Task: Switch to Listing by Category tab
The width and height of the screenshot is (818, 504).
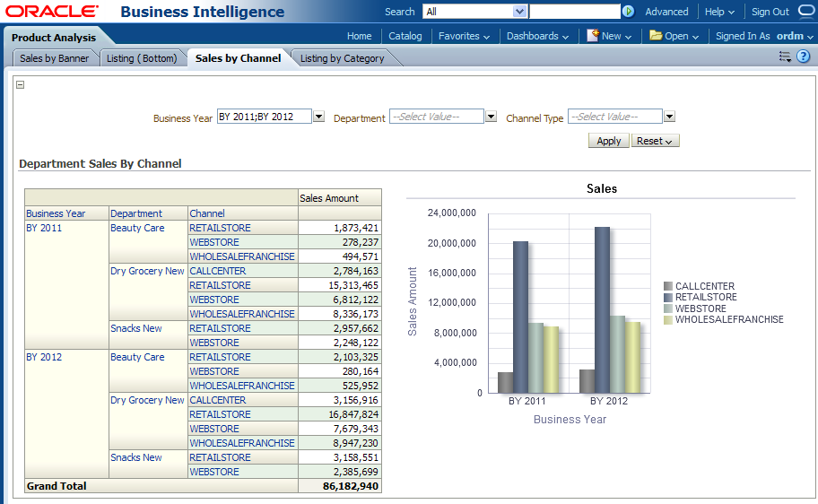Action: click(342, 58)
